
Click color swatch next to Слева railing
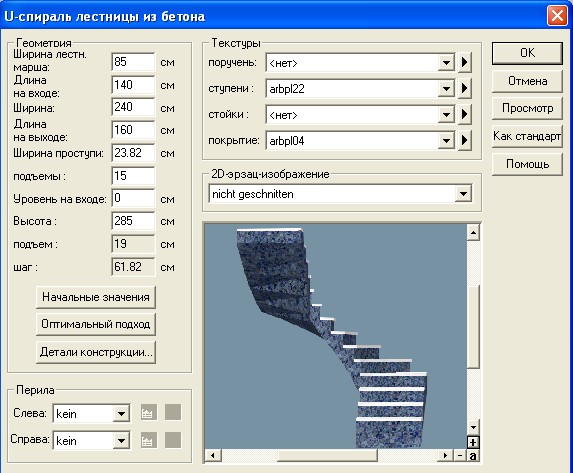[x=173, y=412]
